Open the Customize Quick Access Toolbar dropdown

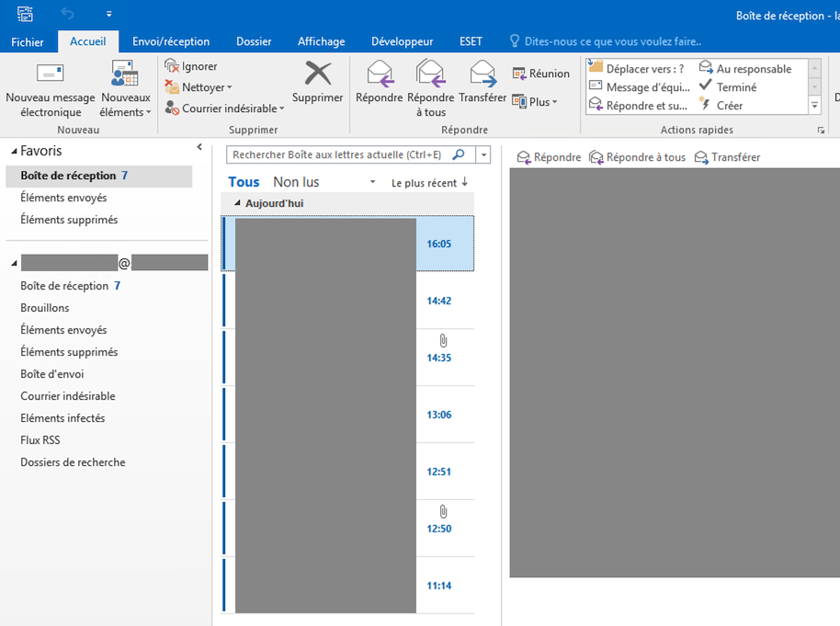point(108,14)
